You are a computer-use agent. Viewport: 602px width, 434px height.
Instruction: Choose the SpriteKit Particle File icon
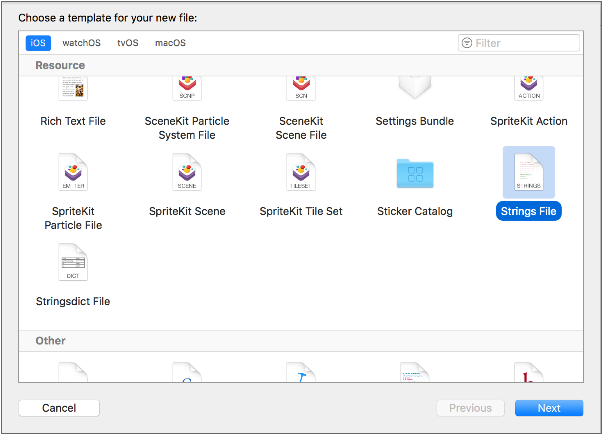point(73,174)
